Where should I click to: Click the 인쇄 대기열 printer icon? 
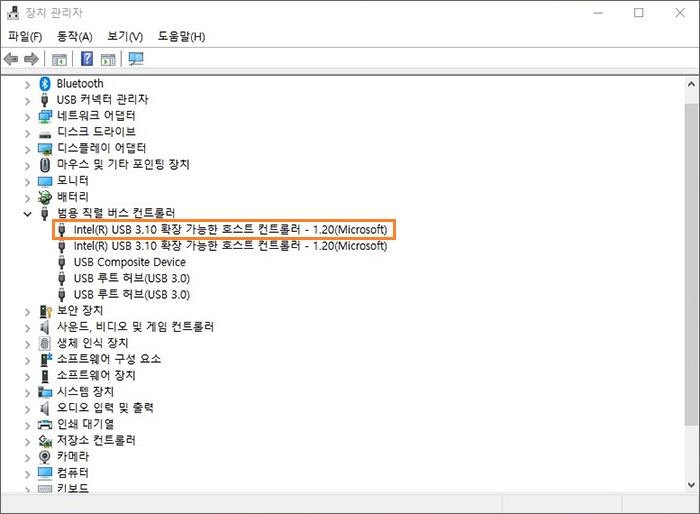point(45,424)
